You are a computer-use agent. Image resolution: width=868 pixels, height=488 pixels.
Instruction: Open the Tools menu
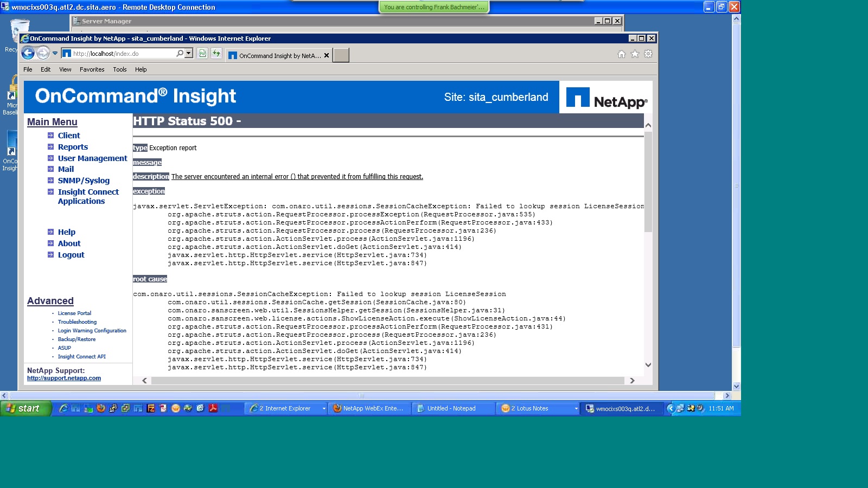click(120, 69)
